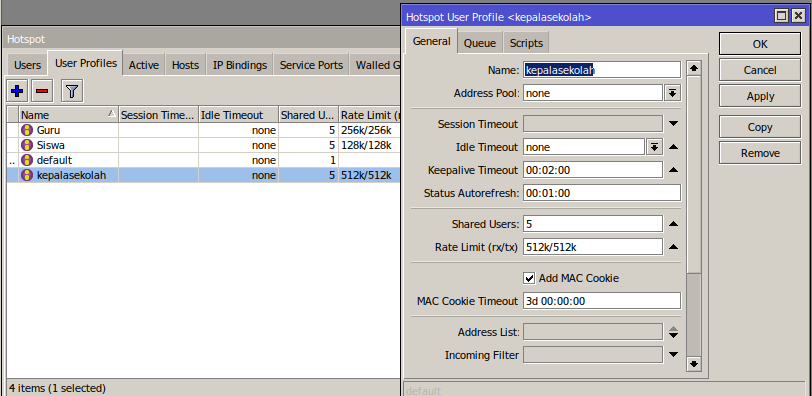Image resolution: width=812 pixels, height=396 pixels.
Task: Select the kepalasekolah row name
Action: [x=71, y=175]
